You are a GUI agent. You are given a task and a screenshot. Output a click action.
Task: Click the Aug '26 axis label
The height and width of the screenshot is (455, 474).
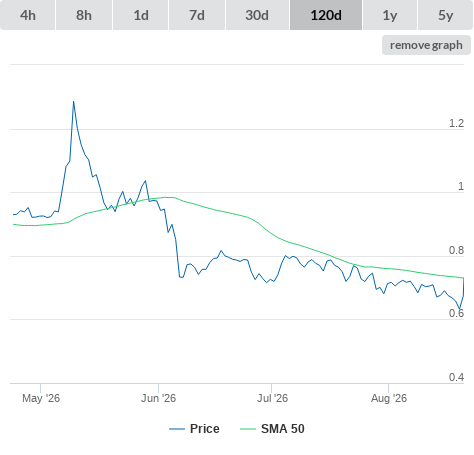(389, 398)
